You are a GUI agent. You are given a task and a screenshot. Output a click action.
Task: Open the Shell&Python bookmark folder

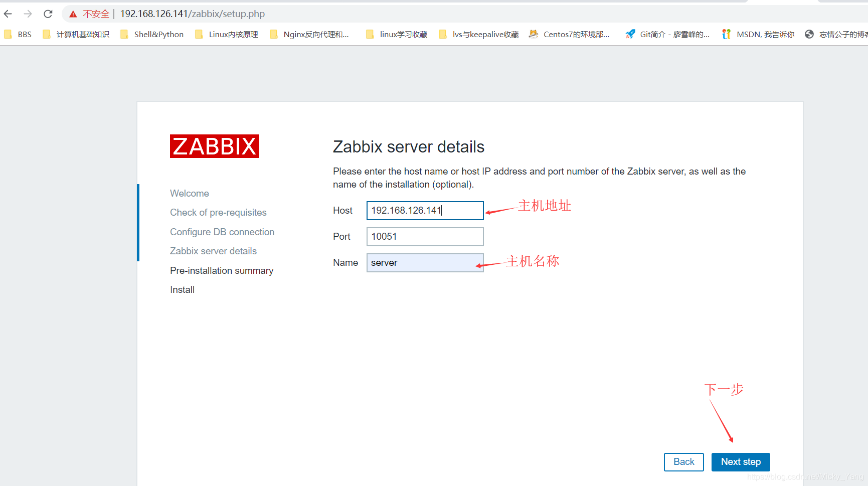tap(152, 34)
